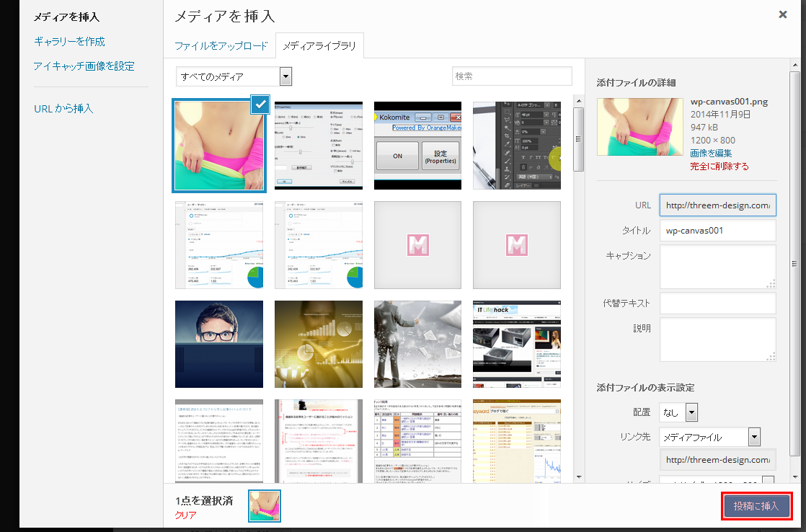
Task: Click the attachment details preview image
Action: pyautogui.click(x=640, y=127)
